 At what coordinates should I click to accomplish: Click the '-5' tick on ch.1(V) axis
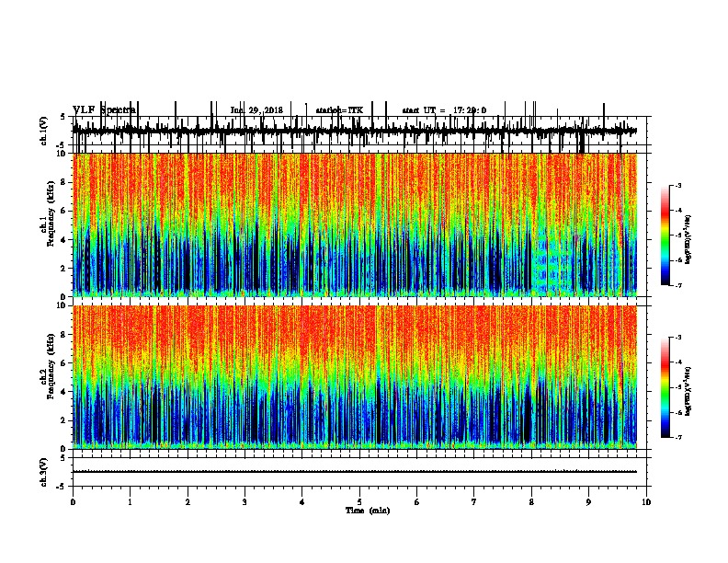pos(63,145)
